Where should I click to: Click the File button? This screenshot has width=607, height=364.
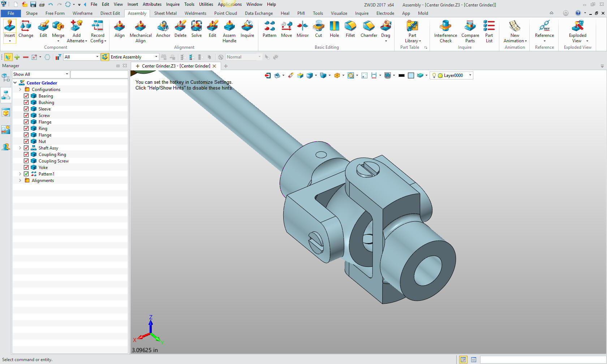(11, 13)
